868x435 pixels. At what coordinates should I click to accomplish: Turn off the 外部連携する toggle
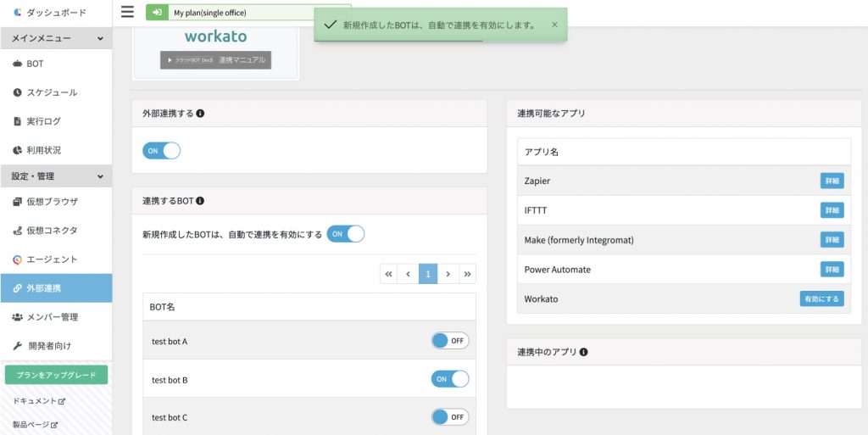[162, 151]
